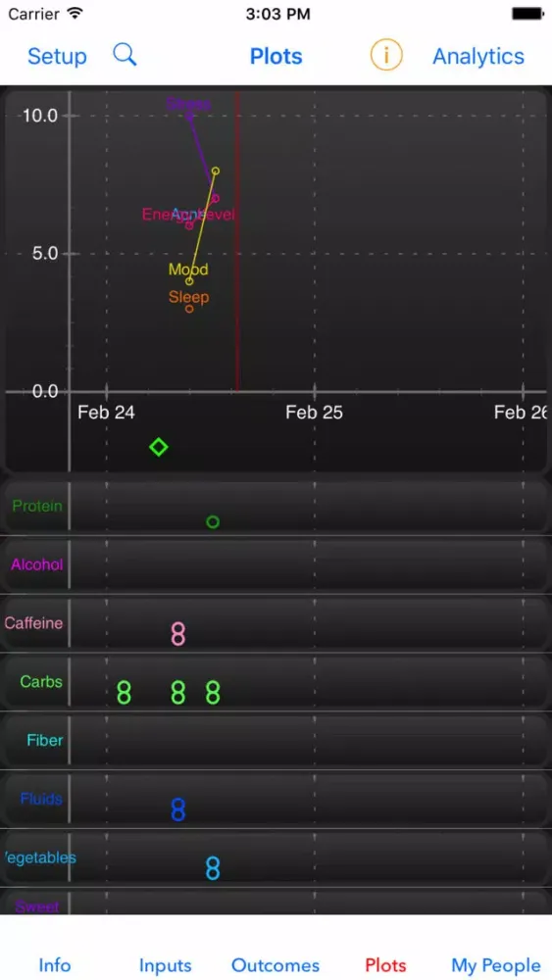The image size is (552, 980).
Task: Tap the green diamond marker below the chart
Action: tap(159, 447)
